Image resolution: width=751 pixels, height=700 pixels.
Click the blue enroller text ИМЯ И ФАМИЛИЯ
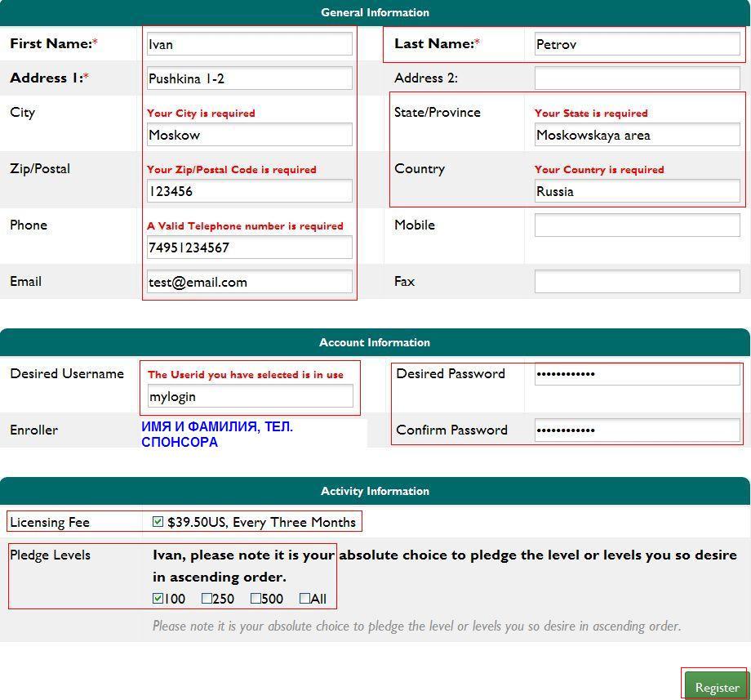pyautogui.click(x=216, y=434)
